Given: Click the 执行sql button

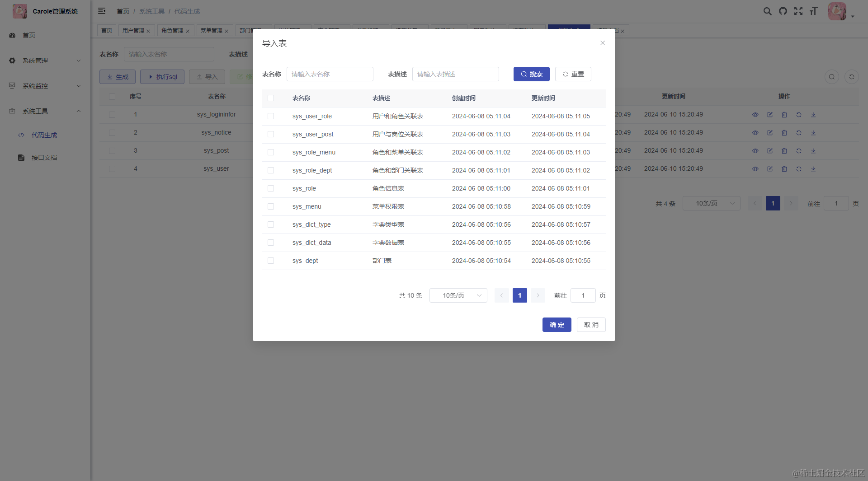Looking at the screenshot, I should click(162, 77).
